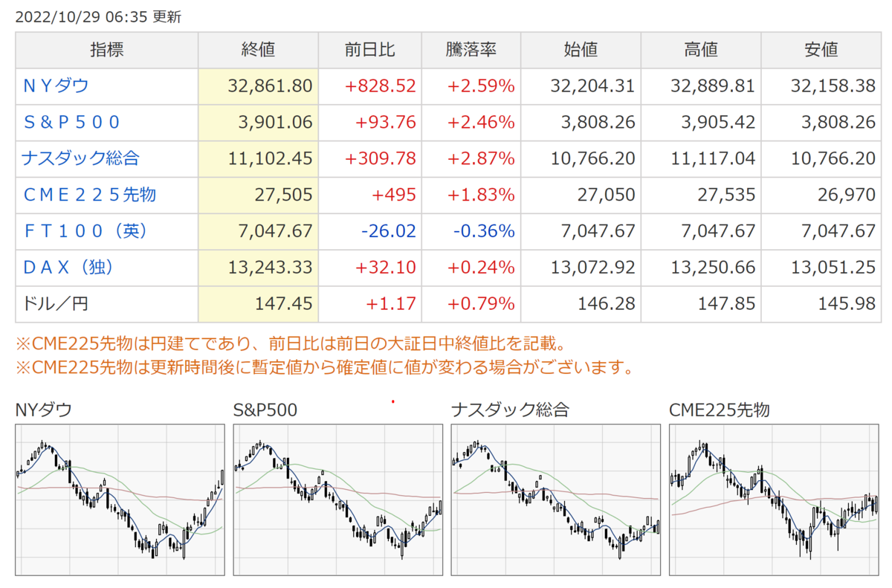Click the 安値 column header

click(x=821, y=50)
